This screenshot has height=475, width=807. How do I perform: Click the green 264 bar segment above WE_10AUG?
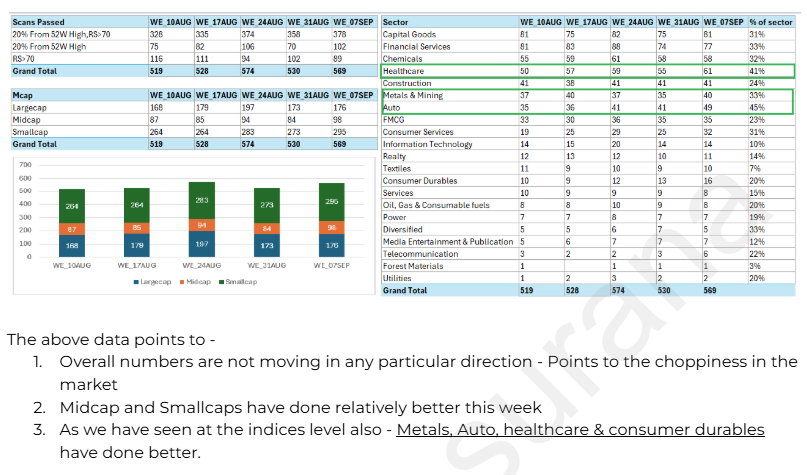pos(72,206)
